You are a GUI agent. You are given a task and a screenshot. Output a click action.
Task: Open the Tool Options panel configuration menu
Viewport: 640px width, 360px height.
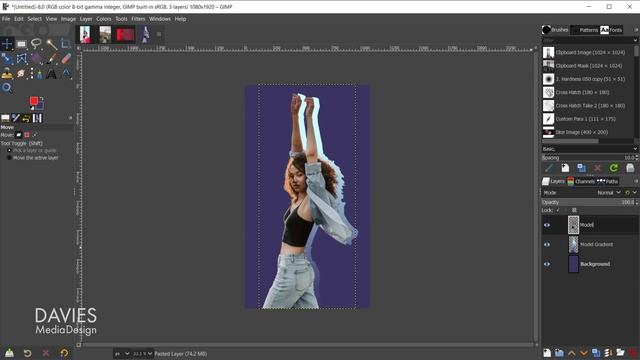(70, 118)
